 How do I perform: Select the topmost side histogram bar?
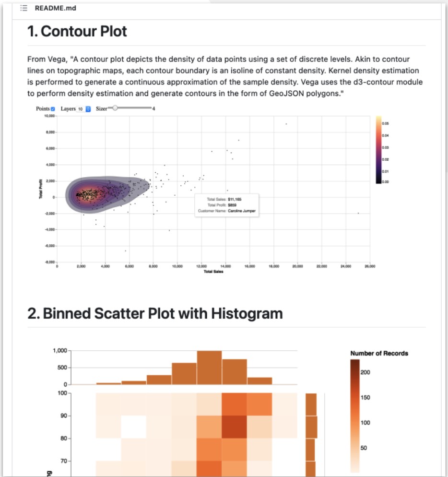[x=311, y=404]
